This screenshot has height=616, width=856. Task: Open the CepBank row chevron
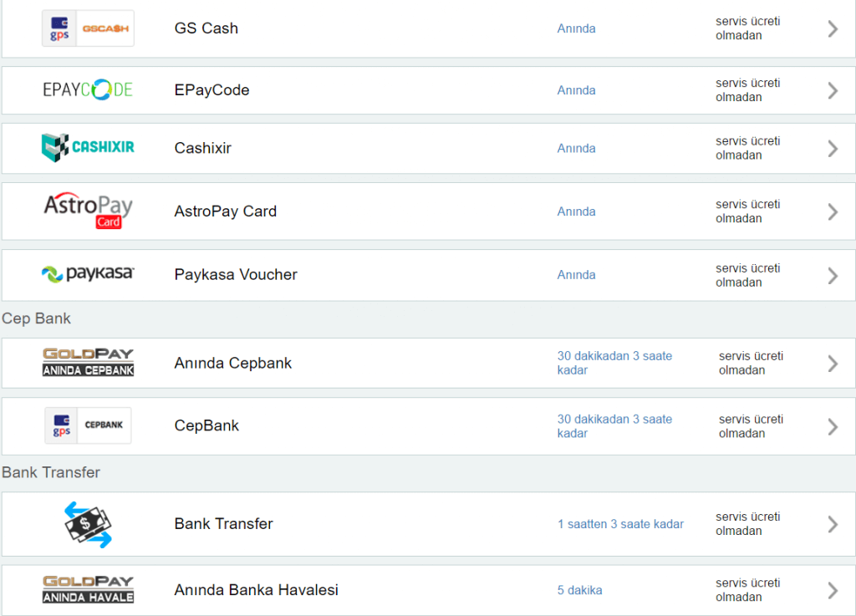(x=833, y=426)
